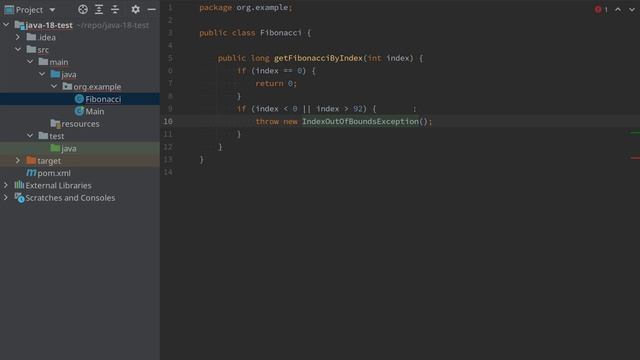Click the Expand All icon in Project panel
Viewport: 640px width, 360px height.
pyautogui.click(x=99, y=9)
